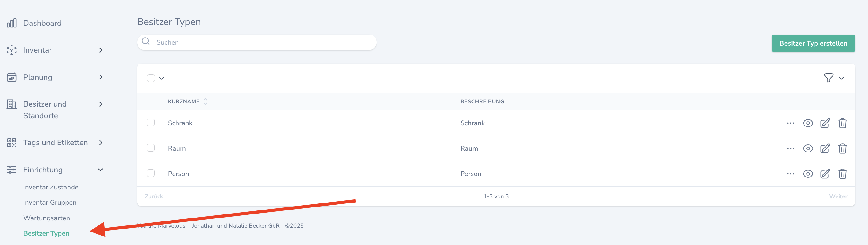Click the trash icon for Schrank row
Viewport: 868px width, 245px height.
click(842, 123)
